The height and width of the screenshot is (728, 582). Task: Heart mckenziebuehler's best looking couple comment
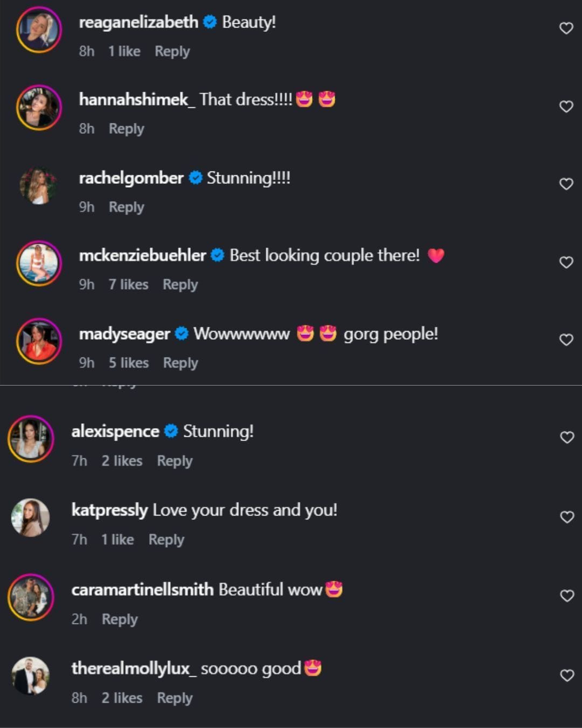pos(566,262)
